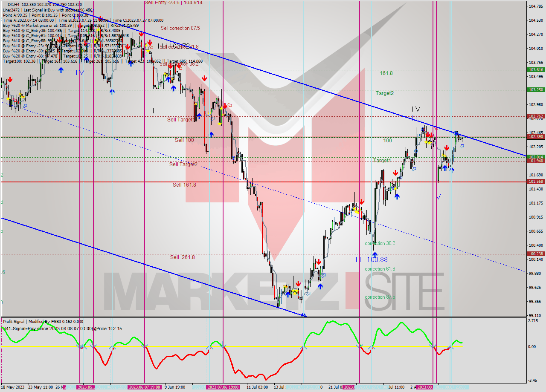The height and width of the screenshot is (392, 546).
Task: Click the '9 Jun 19:00' time axis label
Action: click(175, 387)
